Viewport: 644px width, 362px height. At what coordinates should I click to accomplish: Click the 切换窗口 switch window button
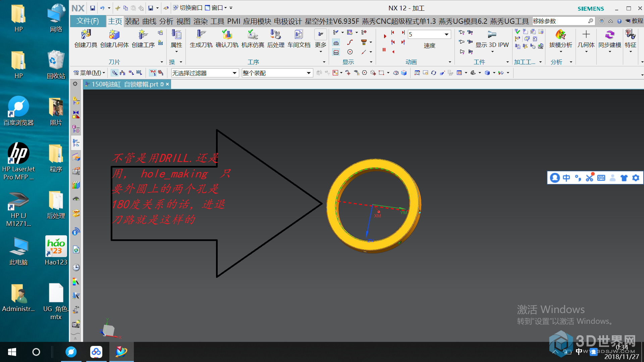[188, 8]
